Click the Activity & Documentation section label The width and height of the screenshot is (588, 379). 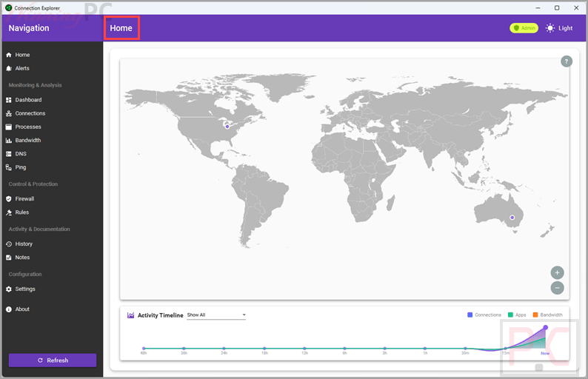(x=39, y=229)
